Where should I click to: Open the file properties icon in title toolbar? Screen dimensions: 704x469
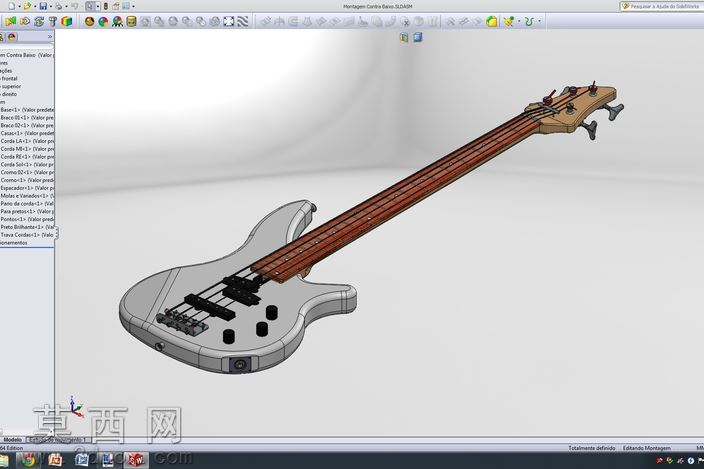116,6
